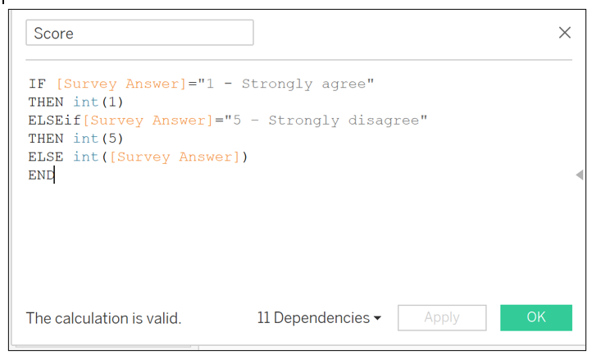Screen dimensions: 601x364
Task: Click the 'The calculation is valid.' status message
Action: (x=103, y=318)
